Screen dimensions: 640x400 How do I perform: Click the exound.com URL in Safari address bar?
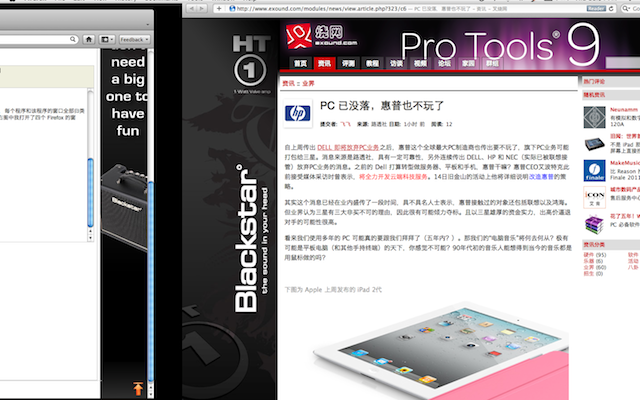tap(322, 9)
